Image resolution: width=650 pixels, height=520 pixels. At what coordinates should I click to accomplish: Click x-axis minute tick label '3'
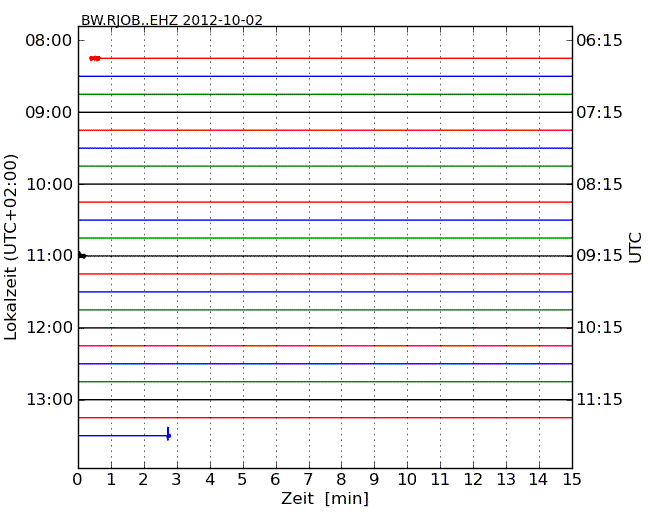[x=177, y=480]
